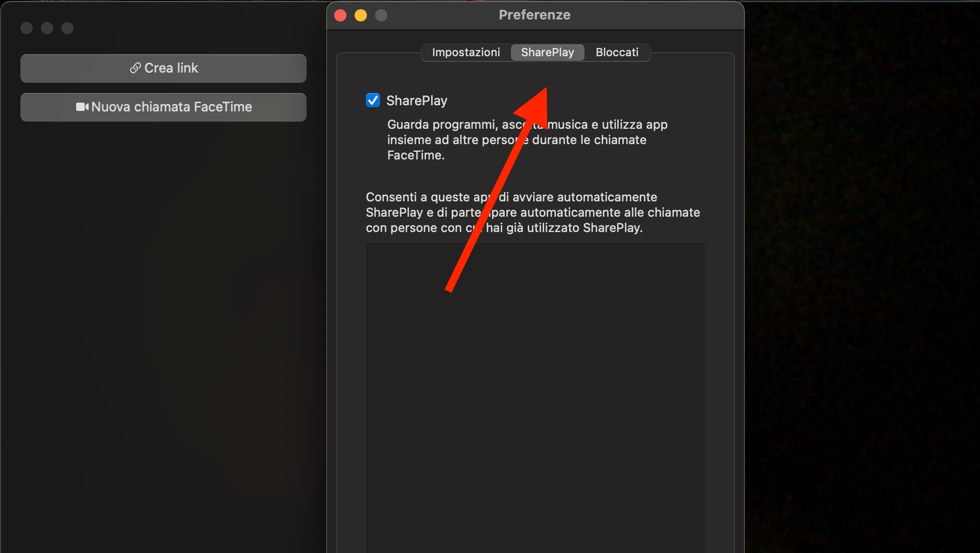Switch to the Impostazioni tab
The height and width of the screenshot is (553, 980).
coord(465,52)
